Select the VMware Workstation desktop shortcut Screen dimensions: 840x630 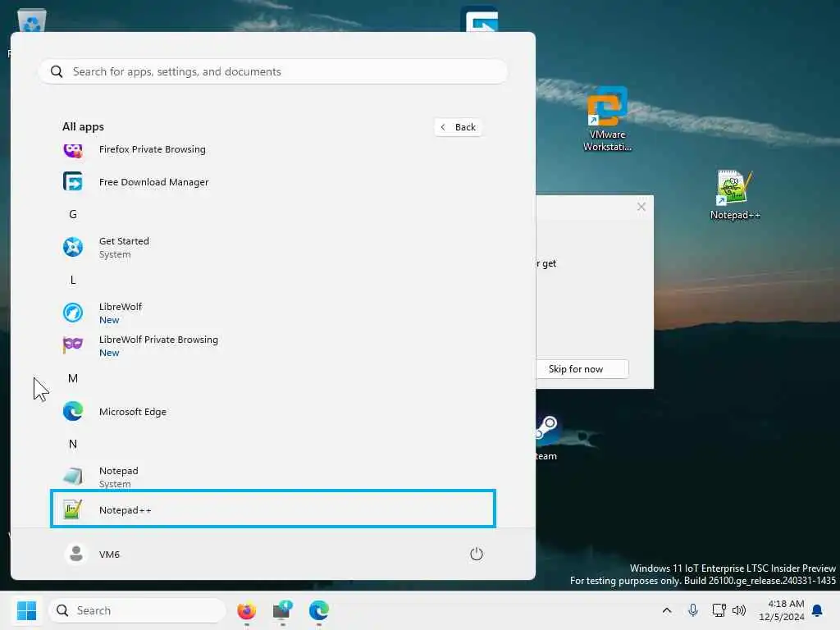coord(607,119)
